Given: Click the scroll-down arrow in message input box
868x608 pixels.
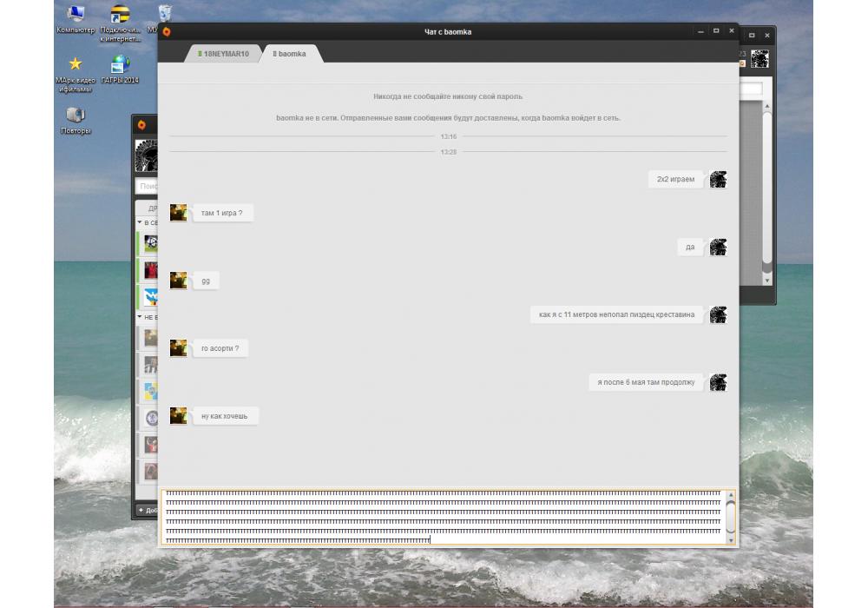Looking at the screenshot, I should click(x=730, y=539).
